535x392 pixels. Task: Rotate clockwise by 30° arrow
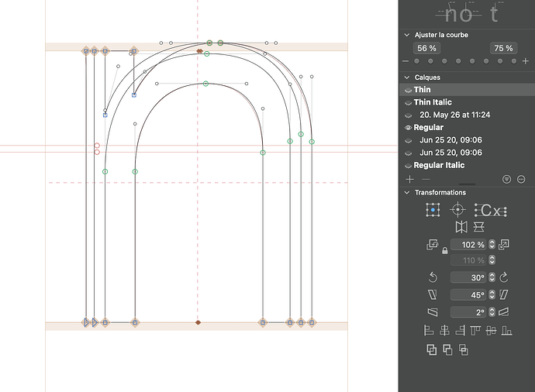point(504,277)
